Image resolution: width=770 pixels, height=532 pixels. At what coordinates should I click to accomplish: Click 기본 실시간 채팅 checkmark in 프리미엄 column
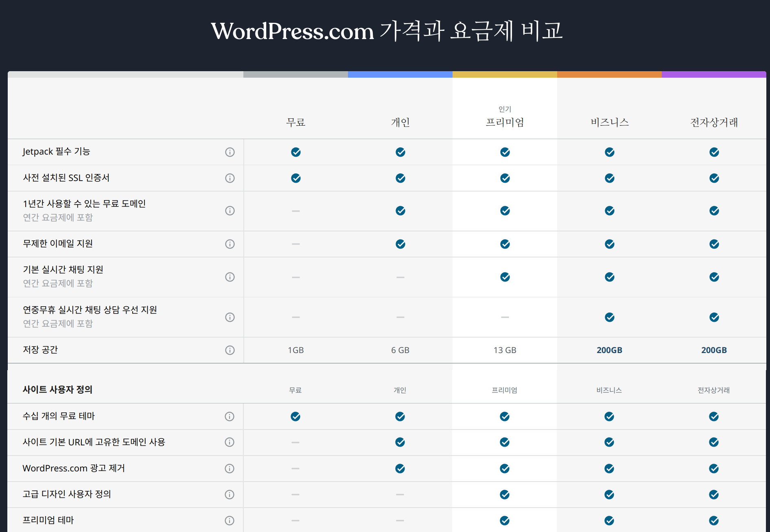pyautogui.click(x=505, y=277)
